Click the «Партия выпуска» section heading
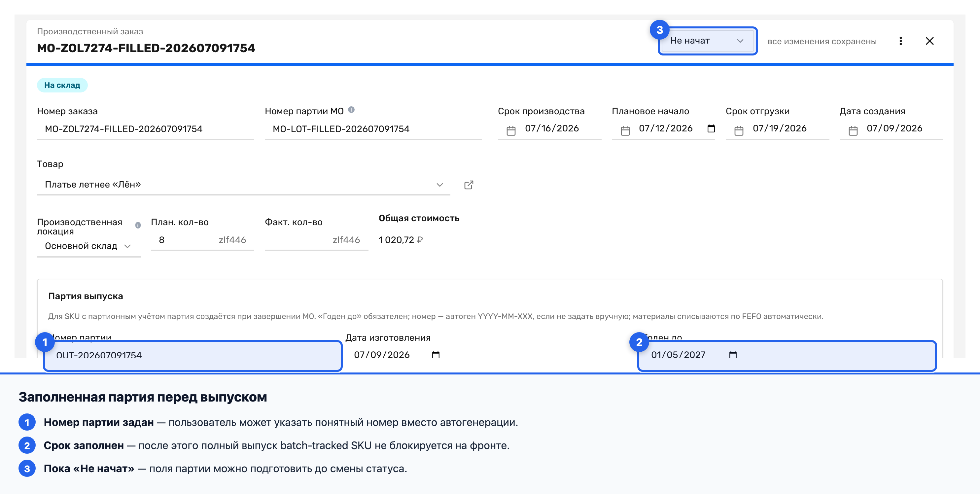Image resolution: width=980 pixels, height=494 pixels. pos(86,296)
